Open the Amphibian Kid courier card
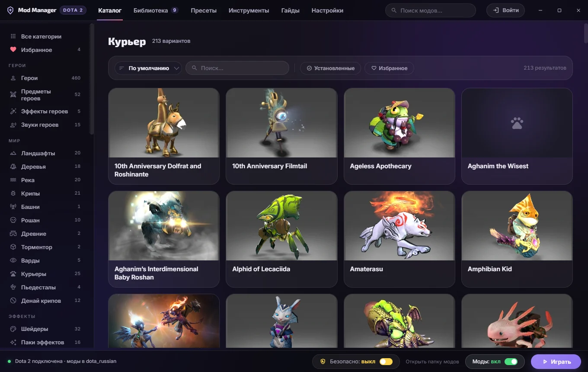 pyautogui.click(x=517, y=239)
